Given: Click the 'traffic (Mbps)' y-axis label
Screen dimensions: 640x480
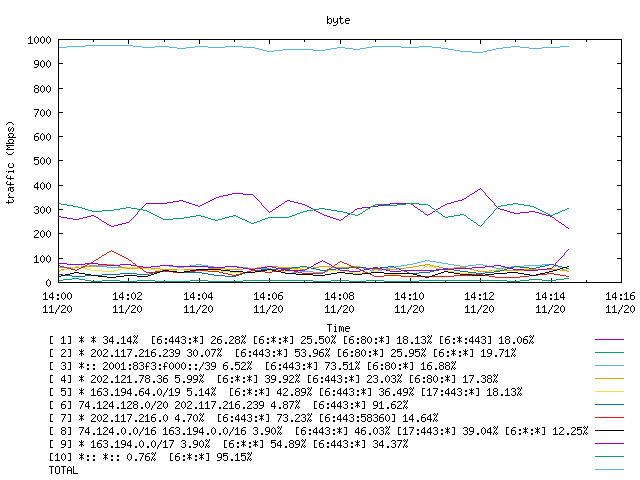Looking at the screenshot, I should [x=11, y=162].
